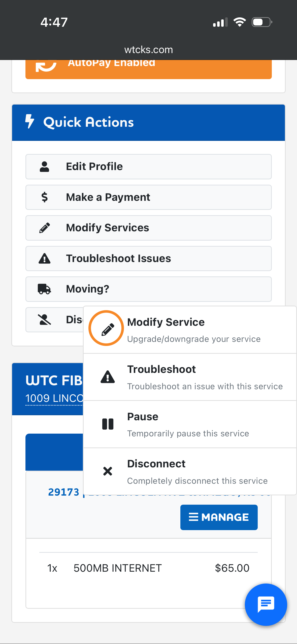The image size is (297, 644).
Task: Tap the dollar sign payment icon
Action: (x=44, y=197)
